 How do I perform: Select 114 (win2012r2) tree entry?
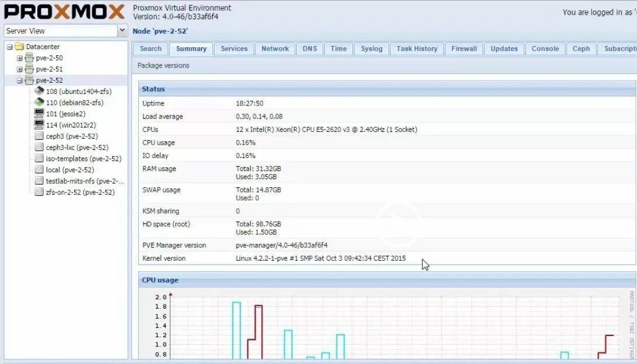pyautogui.click(x=71, y=125)
